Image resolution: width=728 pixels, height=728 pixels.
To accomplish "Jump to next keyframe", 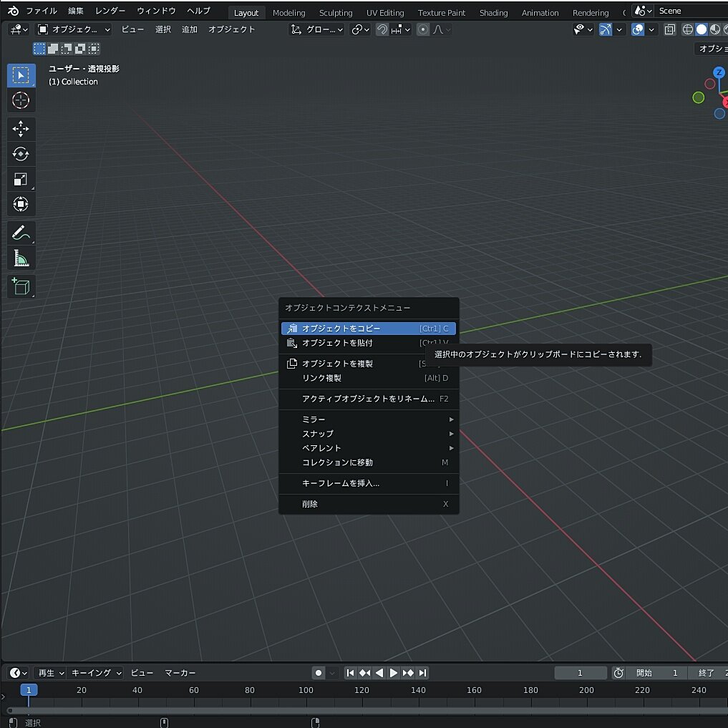I will pos(408,673).
